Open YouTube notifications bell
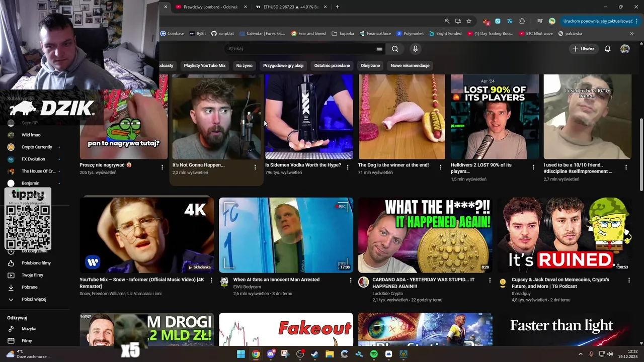The width and height of the screenshot is (644, 362). (x=607, y=49)
